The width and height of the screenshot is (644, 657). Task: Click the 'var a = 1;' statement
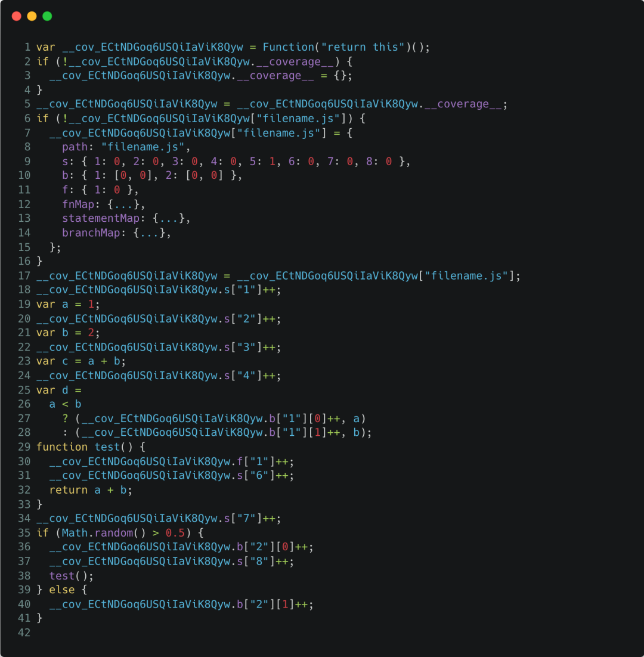pyautogui.click(x=69, y=304)
